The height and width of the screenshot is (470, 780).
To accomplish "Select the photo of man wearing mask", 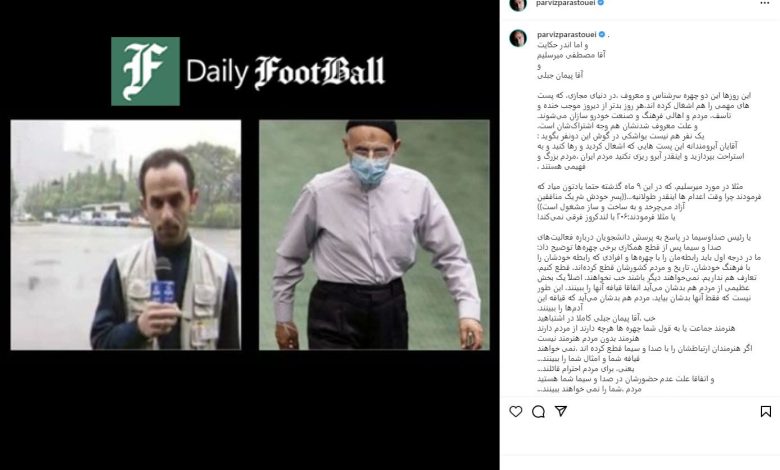I will [x=374, y=235].
